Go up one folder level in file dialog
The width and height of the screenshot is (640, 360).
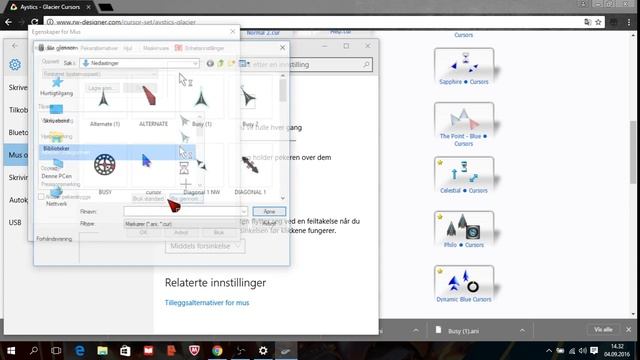point(220,63)
